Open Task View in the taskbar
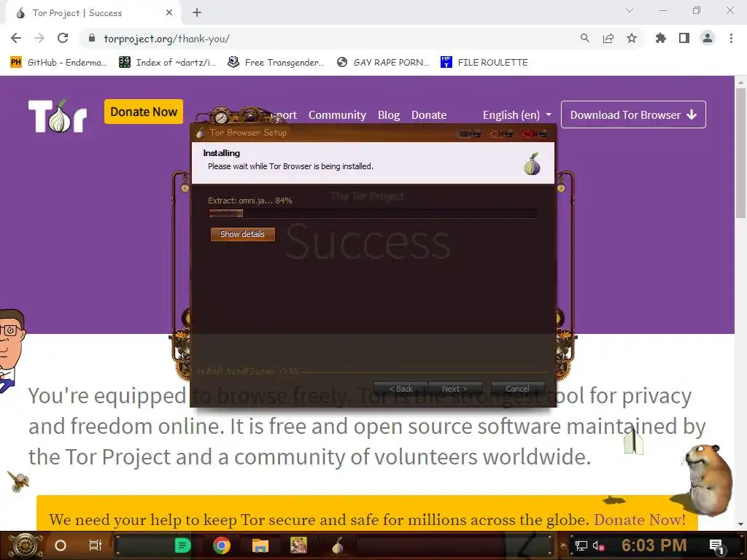The height and width of the screenshot is (560, 747). click(x=96, y=545)
